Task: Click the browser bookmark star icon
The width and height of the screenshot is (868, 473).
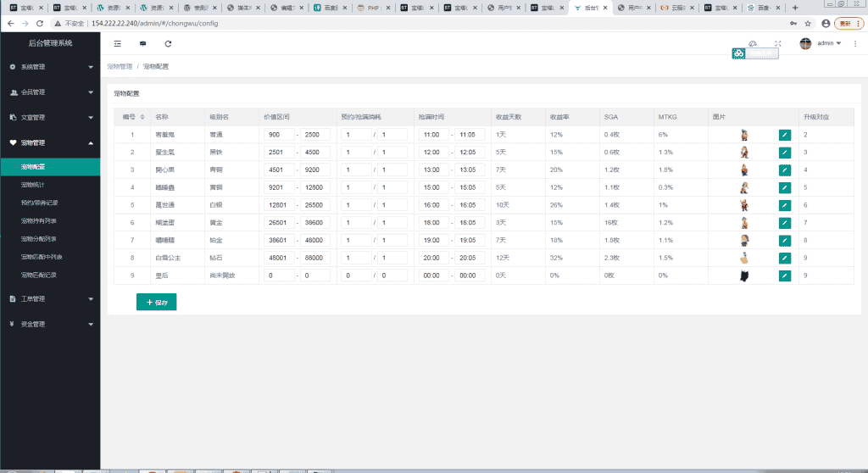Action: (x=808, y=24)
